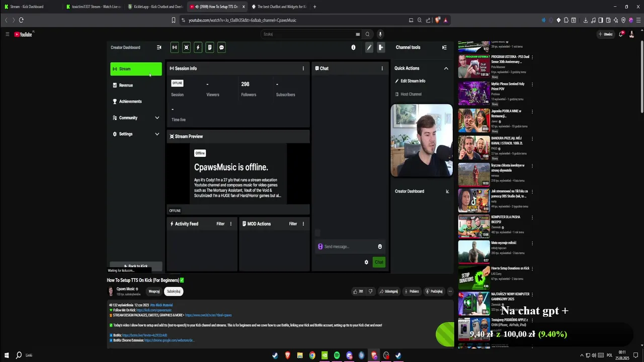Toggle the MOD Actions document widget icon
Image resolution: width=644 pixels, height=362 pixels.
point(210,47)
